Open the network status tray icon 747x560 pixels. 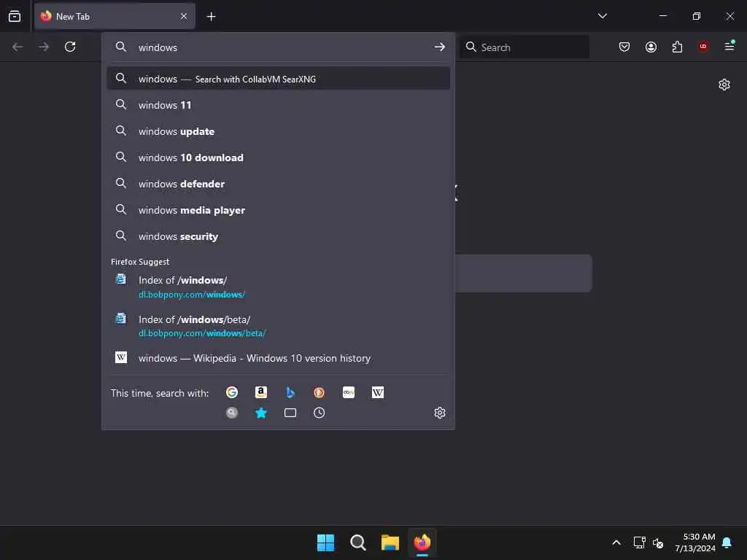point(639,542)
